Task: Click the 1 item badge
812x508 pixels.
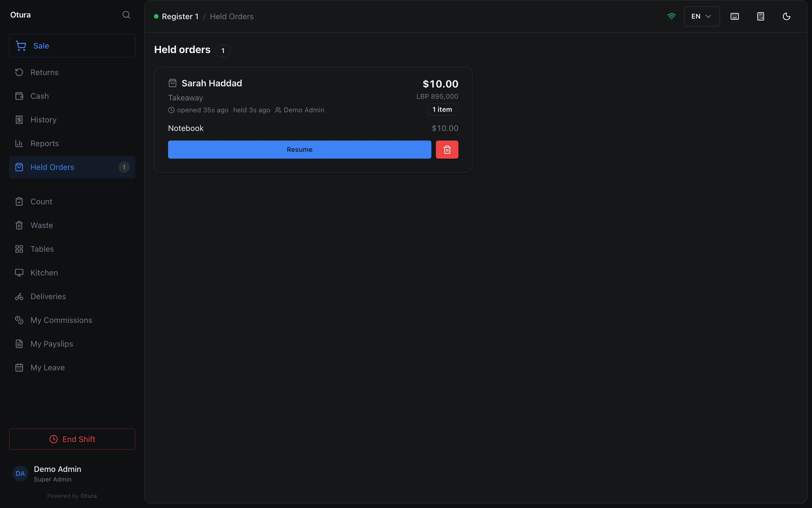Action: (442, 110)
